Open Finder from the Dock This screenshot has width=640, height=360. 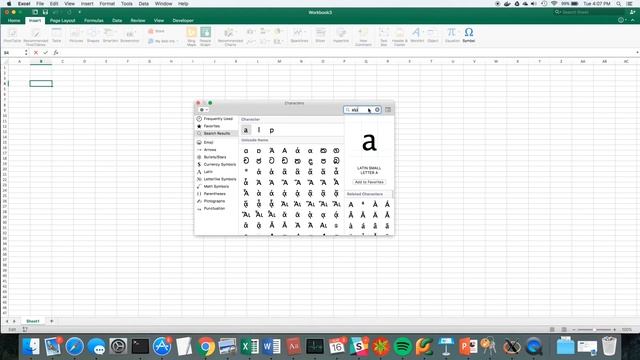point(31,347)
